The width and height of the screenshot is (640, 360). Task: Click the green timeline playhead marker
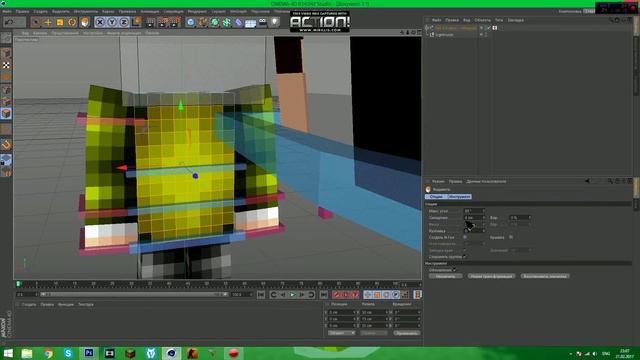click(18, 284)
